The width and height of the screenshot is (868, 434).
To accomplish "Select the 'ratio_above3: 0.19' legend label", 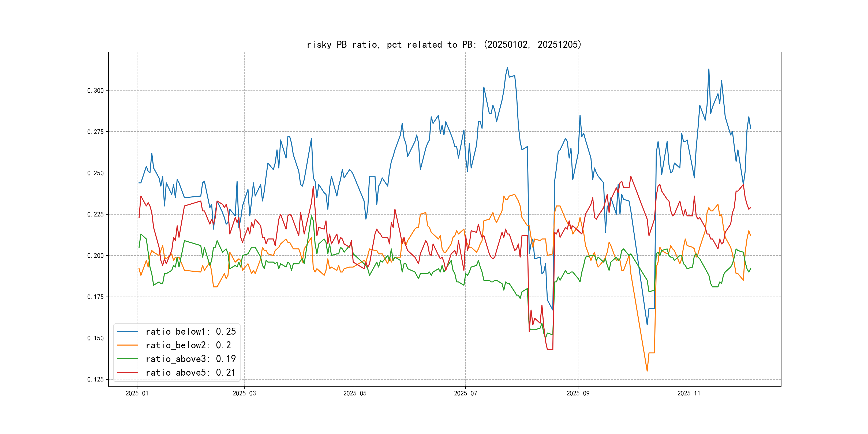I will [190, 359].
